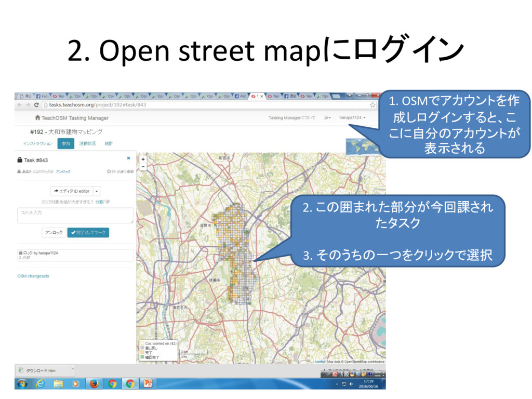Open the OpenStreetMap contributors link
The height and width of the screenshot is (399, 532).
point(364,362)
